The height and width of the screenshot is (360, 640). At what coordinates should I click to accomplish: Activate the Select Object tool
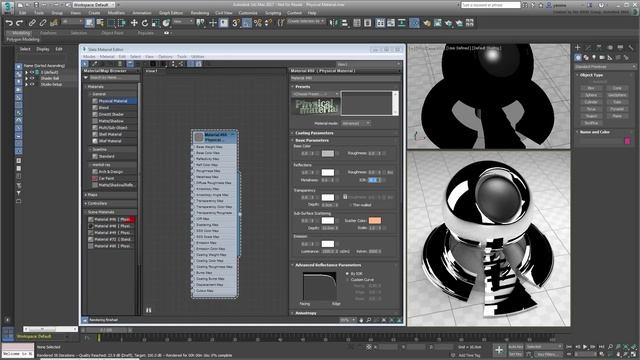(x=89, y=23)
